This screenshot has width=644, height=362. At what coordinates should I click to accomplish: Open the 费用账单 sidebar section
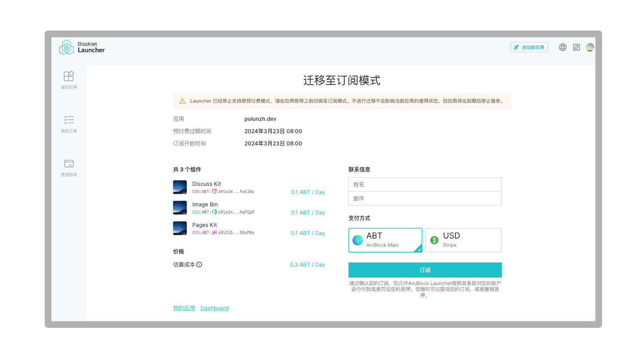click(69, 166)
